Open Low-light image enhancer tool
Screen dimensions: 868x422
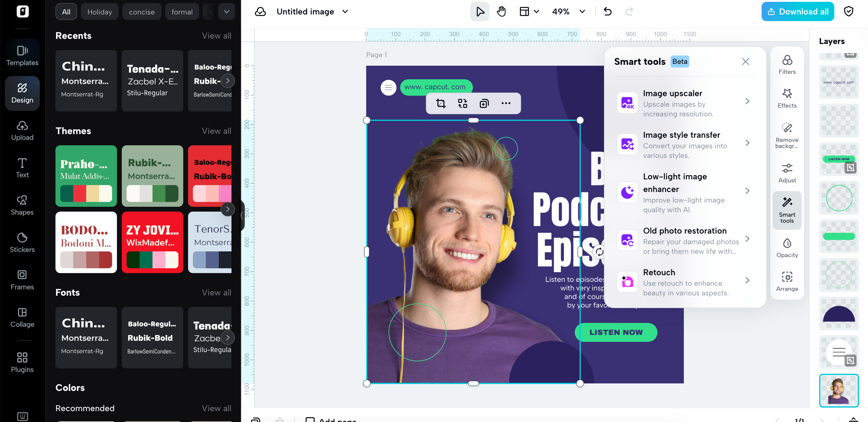pos(685,192)
